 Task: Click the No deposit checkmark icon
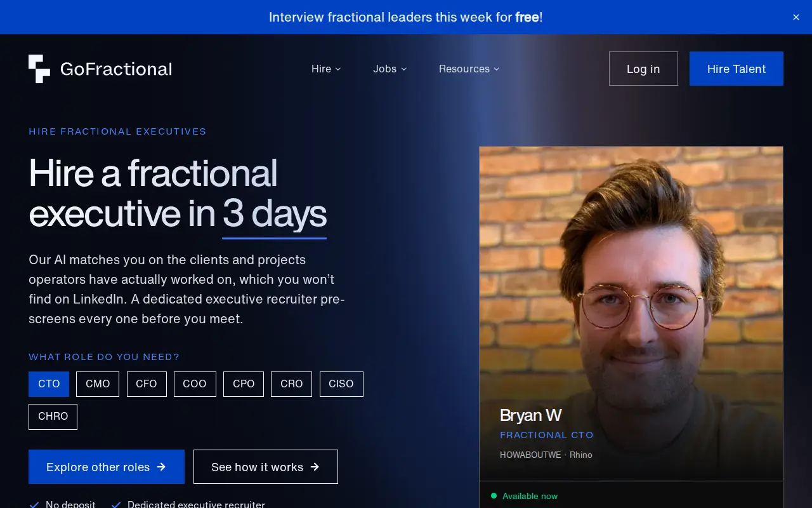click(34, 505)
